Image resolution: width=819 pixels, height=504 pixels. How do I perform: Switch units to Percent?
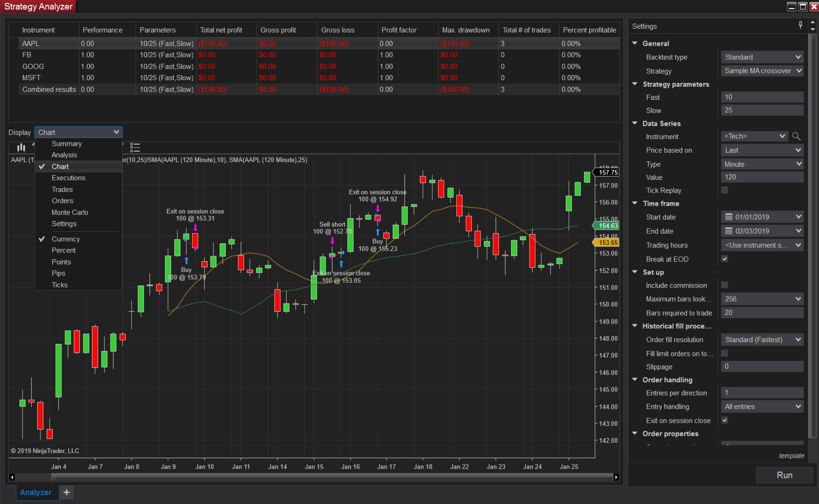coord(79,250)
